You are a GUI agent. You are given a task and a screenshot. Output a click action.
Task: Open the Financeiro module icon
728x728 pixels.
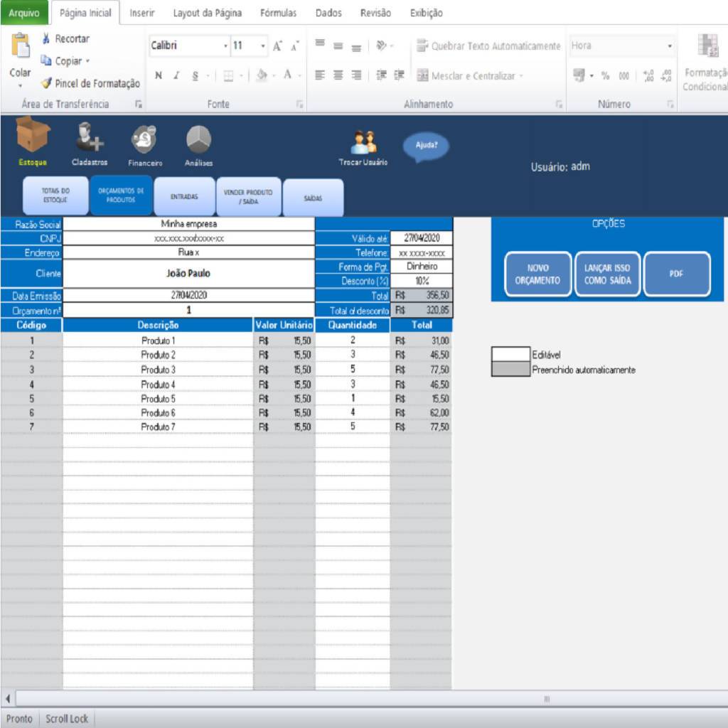(145, 139)
